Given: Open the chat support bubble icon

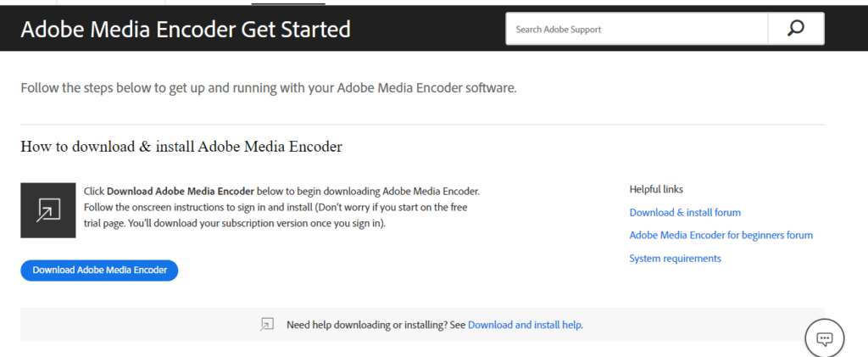Looking at the screenshot, I should coord(824,338).
